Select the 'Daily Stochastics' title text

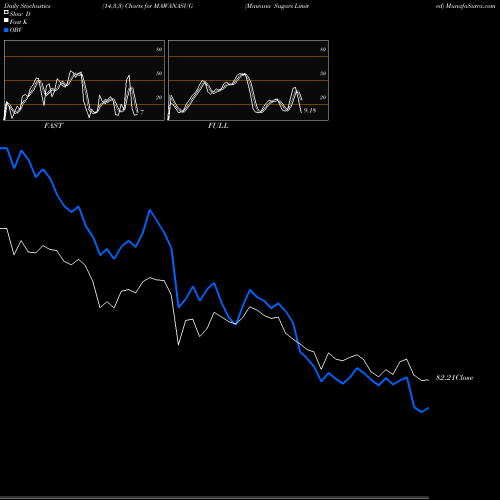[x=27, y=6]
